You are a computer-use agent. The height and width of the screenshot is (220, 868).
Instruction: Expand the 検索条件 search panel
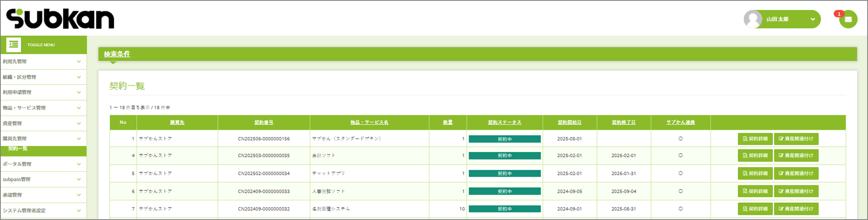tap(117, 54)
